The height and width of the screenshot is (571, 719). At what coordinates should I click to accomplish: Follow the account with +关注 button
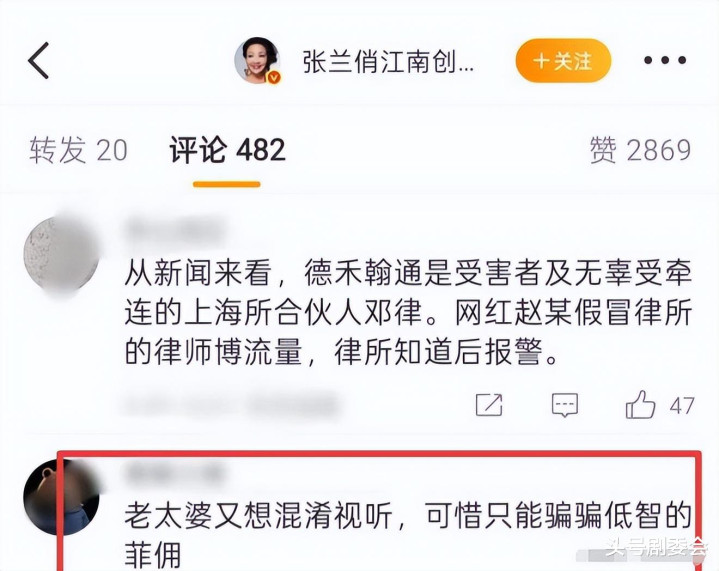(564, 61)
